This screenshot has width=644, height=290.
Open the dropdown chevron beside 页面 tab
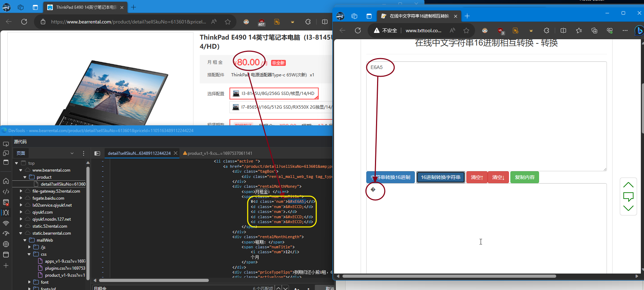click(x=72, y=153)
